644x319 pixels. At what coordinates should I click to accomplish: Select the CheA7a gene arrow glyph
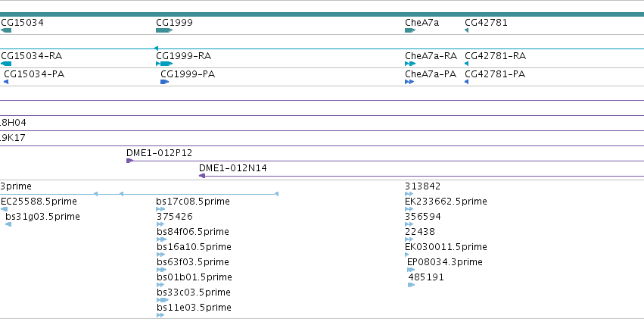(x=410, y=30)
